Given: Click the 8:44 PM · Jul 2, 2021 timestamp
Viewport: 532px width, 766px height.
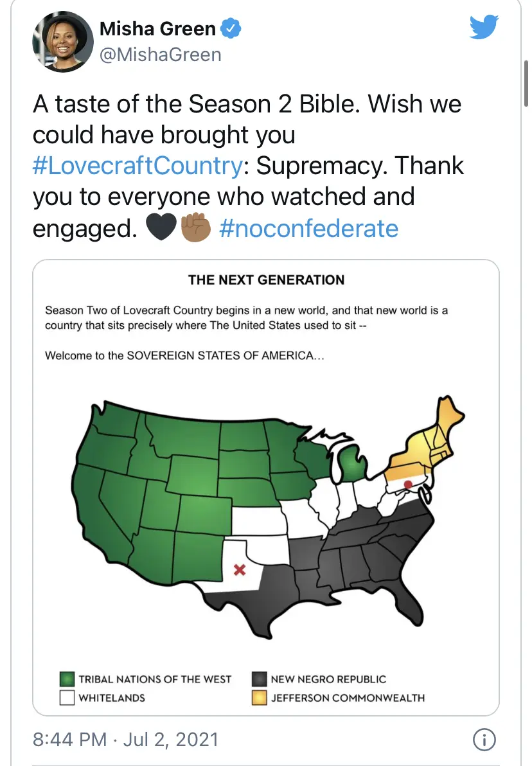Looking at the screenshot, I should coord(125,739).
